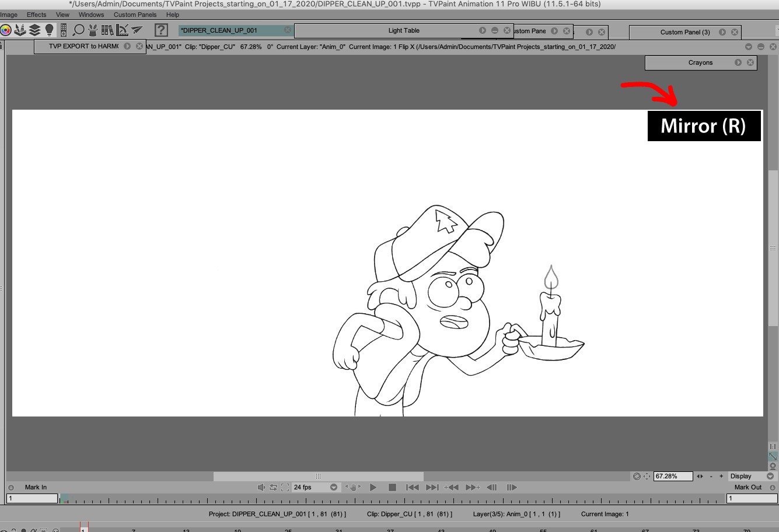Click the zoom slider arrows next to 67.28%
The height and width of the screenshot is (532, 779).
[x=700, y=476]
